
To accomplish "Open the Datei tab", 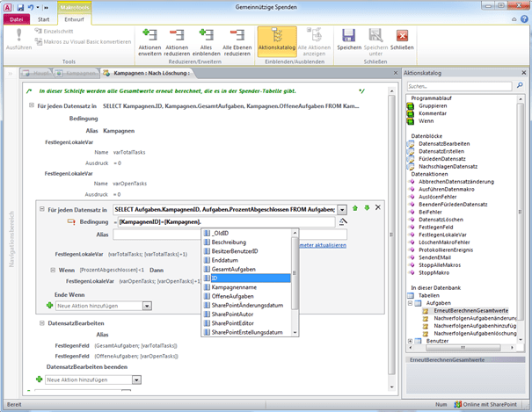I will [x=17, y=19].
